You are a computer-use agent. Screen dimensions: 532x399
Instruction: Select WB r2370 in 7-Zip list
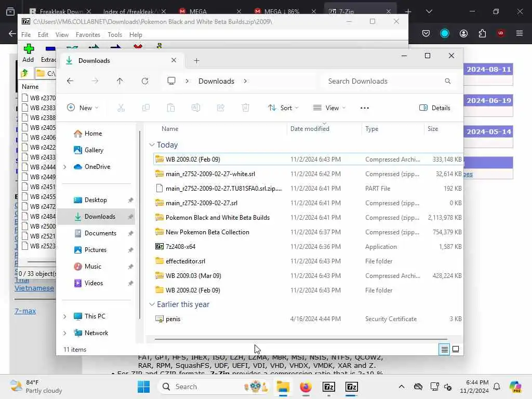click(x=38, y=98)
